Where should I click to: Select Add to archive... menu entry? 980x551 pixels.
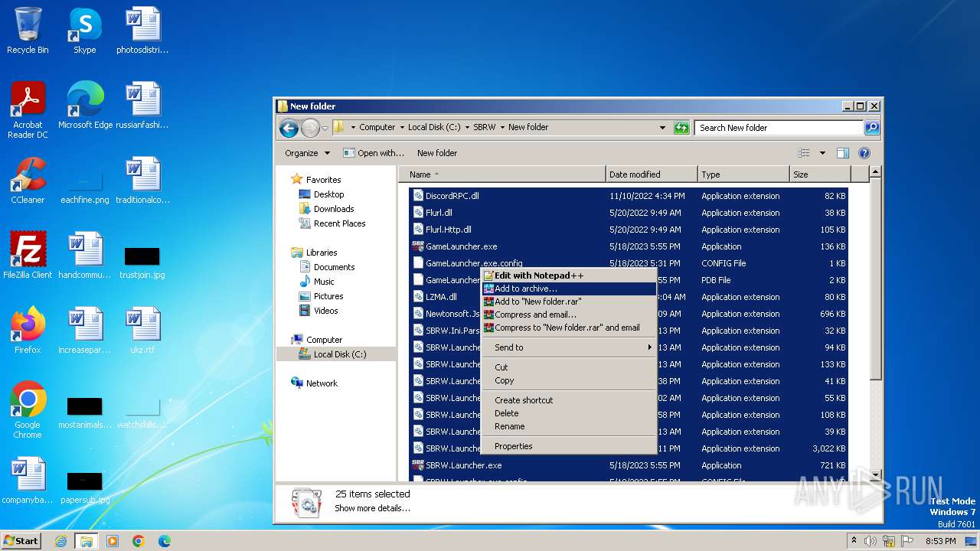point(568,289)
